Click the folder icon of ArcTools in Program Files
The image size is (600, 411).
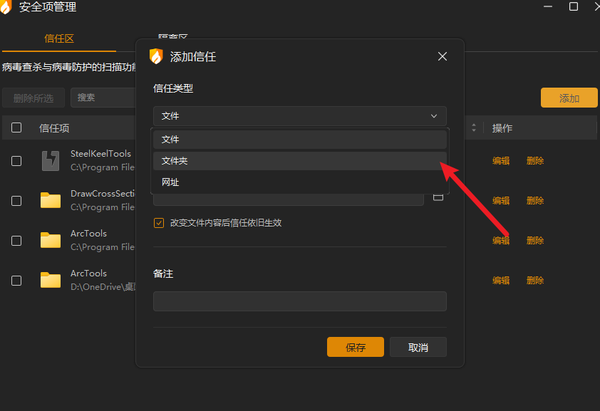pyautogui.click(x=51, y=240)
